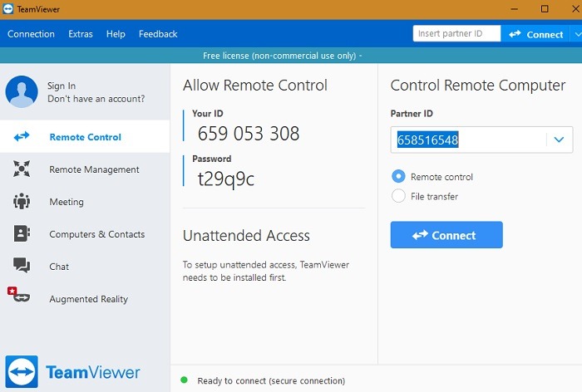582x392 pixels.
Task: Click the Free license banner text
Action: 282,56
